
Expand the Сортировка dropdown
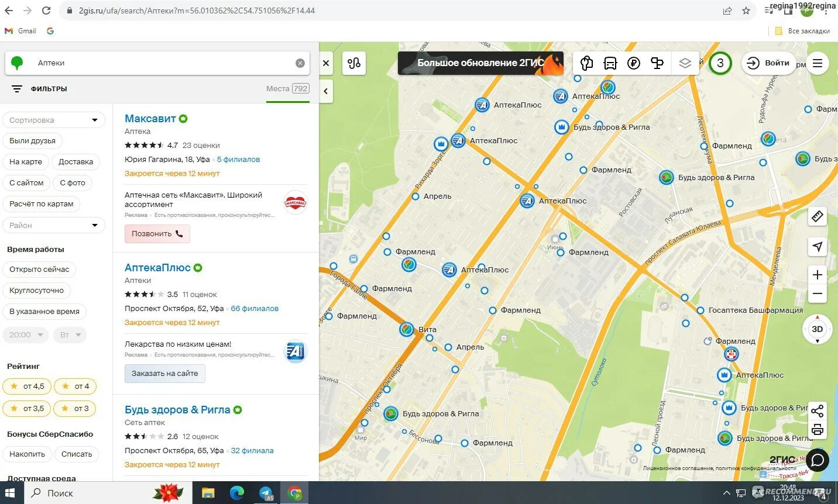coord(54,120)
